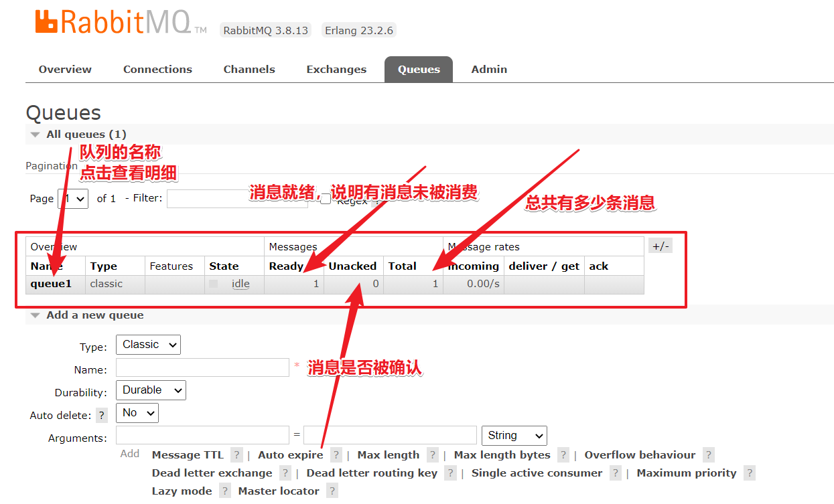
Task: Go to the Overview tab
Action: click(65, 70)
